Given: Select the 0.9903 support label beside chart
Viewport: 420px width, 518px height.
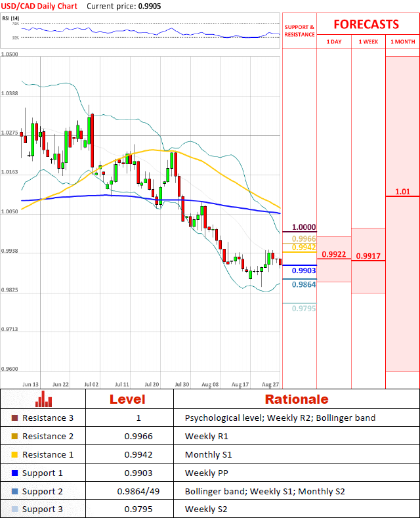Looking at the screenshot, I should click(304, 270).
